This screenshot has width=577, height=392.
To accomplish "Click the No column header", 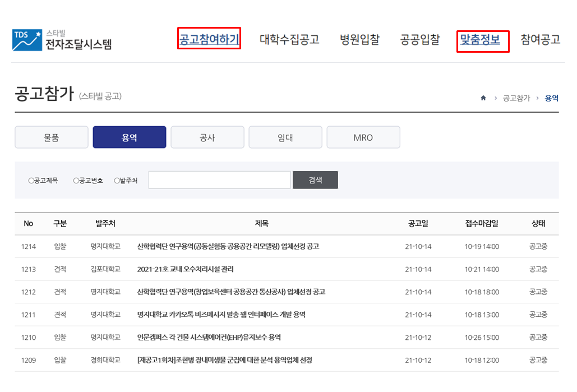I will pyautogui.click(x=29, y=223).
